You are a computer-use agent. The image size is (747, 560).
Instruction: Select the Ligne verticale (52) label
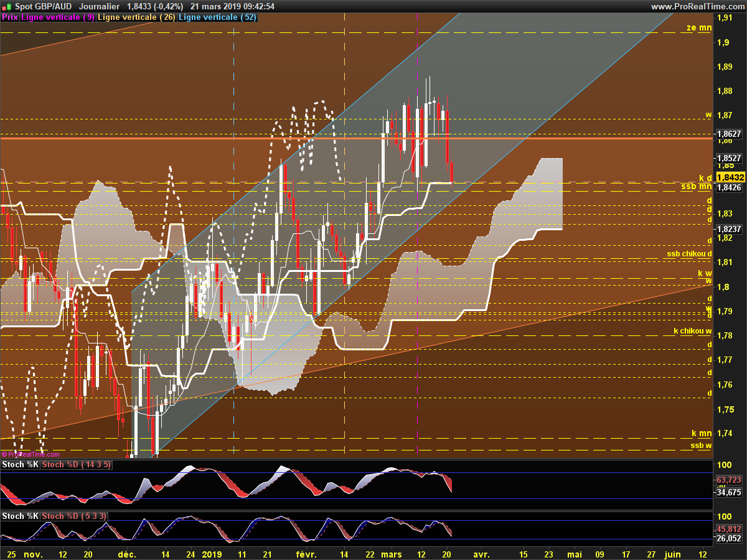(217, 17)
